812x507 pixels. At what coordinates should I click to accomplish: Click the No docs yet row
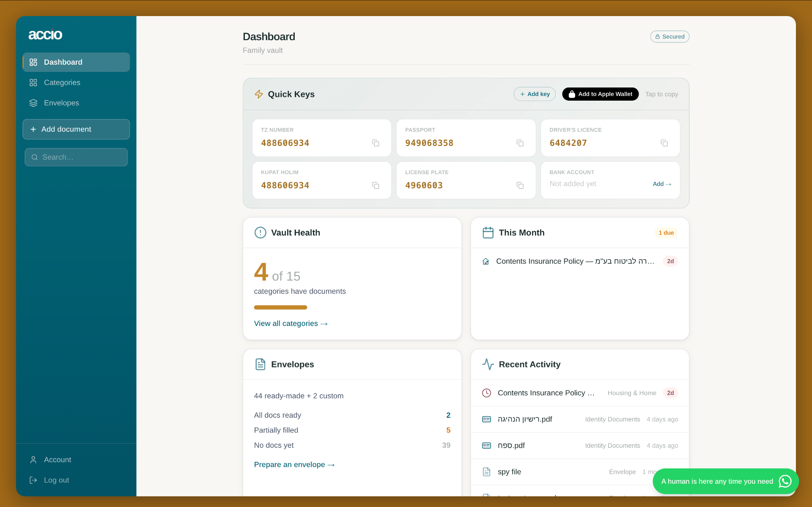352,445
